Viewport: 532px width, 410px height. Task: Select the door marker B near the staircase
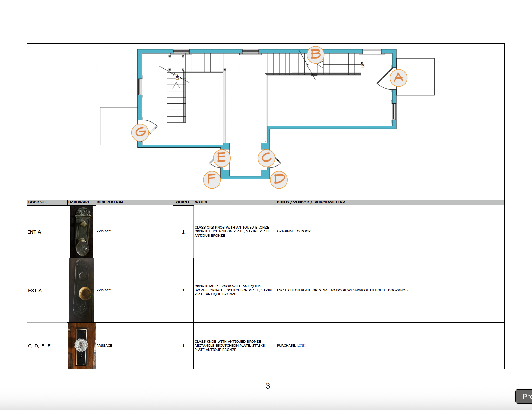[x=316, y=54]
